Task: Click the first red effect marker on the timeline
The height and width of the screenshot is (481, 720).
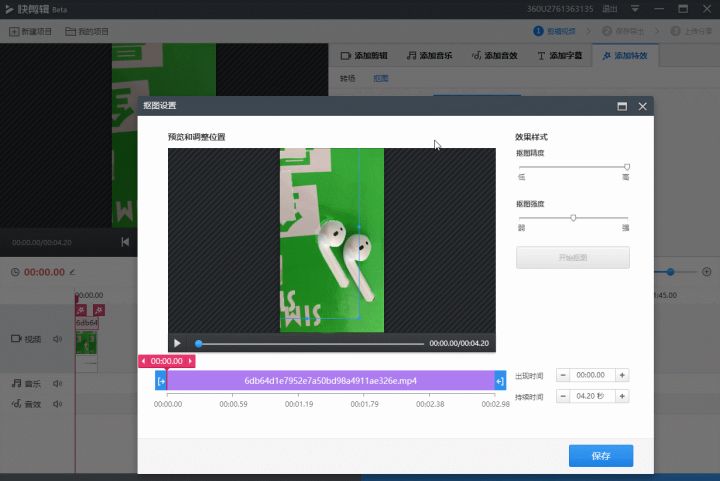Action: 81,310
